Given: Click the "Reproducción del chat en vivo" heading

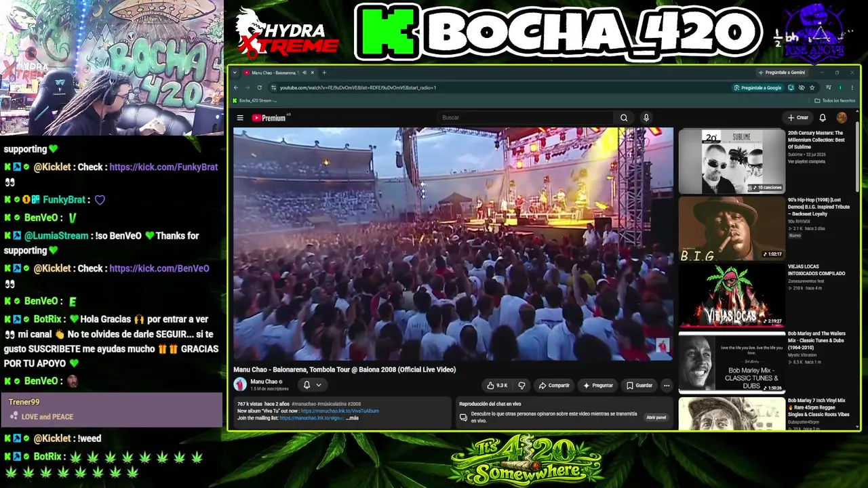Looking at the screenshot, I should pos(490,404).
